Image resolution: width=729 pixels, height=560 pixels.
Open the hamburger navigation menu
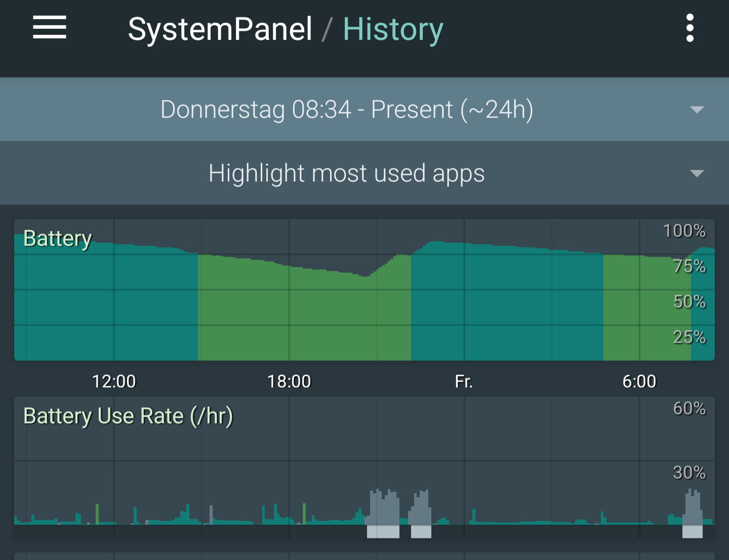[50, 28]
